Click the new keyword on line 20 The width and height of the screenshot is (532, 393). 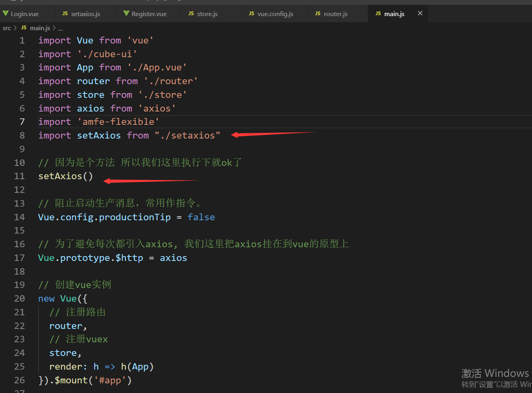point(46,299)
